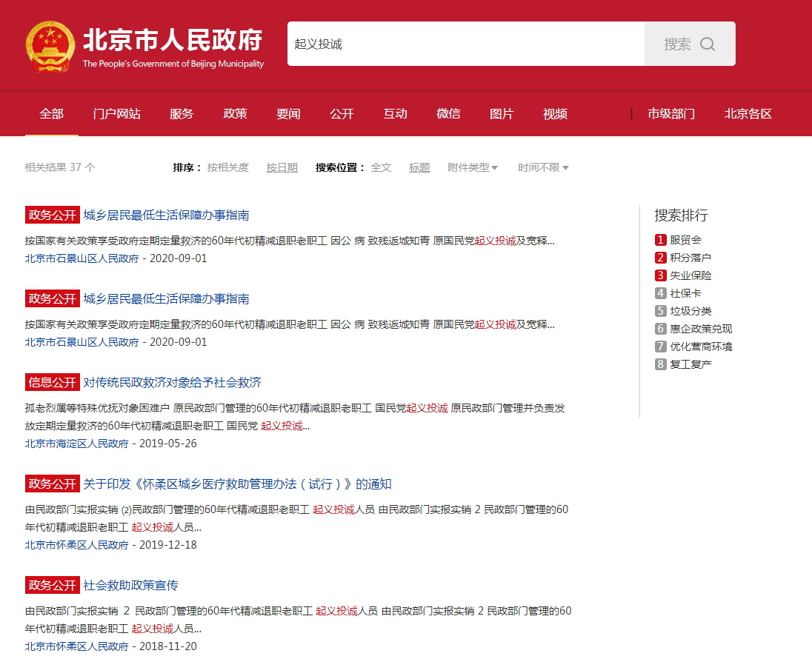812x659 pixels.
Task: Click the 相关结果 37 个 count text
Action: [60, 167]
